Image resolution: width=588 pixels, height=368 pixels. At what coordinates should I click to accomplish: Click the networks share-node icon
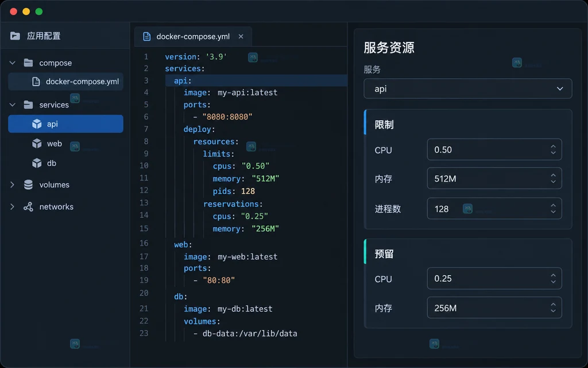point(28,207)
